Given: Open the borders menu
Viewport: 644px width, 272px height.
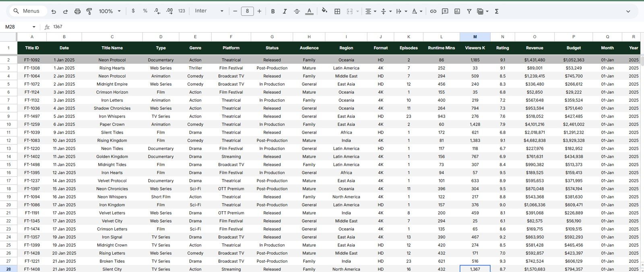Looking at the screenshot, I should pos(337,11).
